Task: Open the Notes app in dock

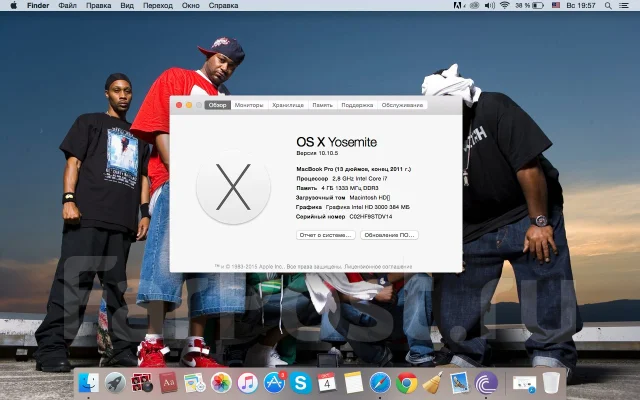Action: tap(353, 383)
